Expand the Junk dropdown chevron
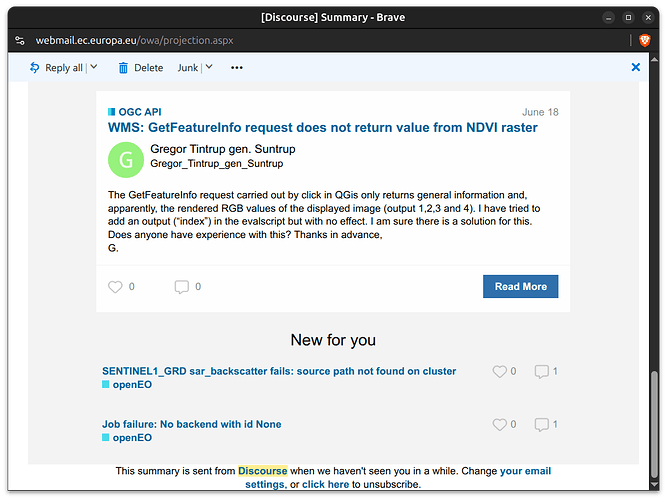Image resolution: width=666 pixels, height=500 pixels. pyautogui.click(x=209, y=67)
